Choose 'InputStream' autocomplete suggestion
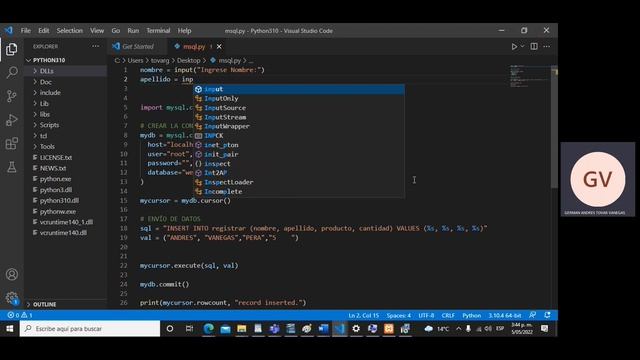 299,117
